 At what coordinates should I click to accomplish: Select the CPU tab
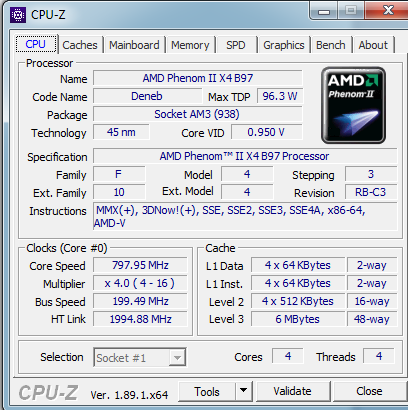36,44
